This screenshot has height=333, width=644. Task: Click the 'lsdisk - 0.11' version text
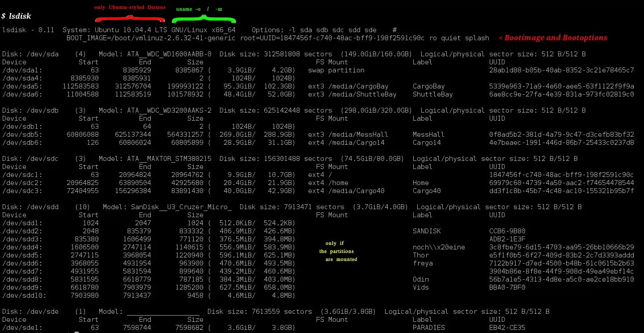tap(28, 30)
